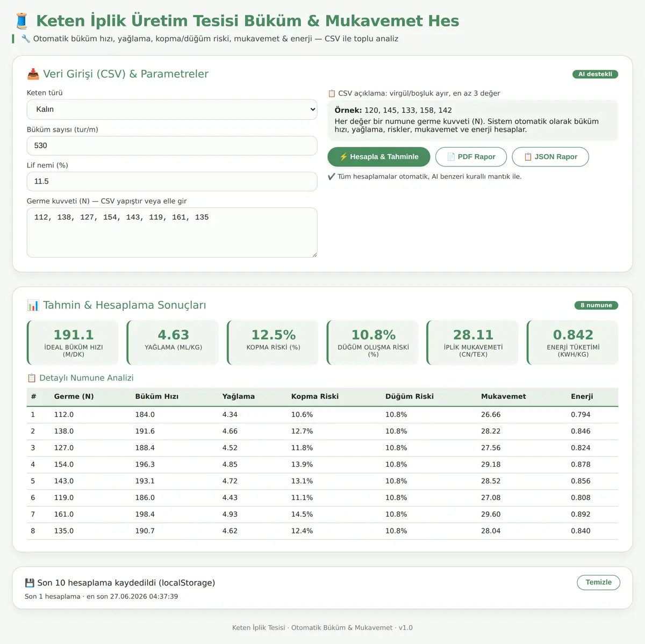Focus the Lif nemi percentage field
The height and width of the screenshot is (644, 645).
pyautogui.click(x=172, y=182)
